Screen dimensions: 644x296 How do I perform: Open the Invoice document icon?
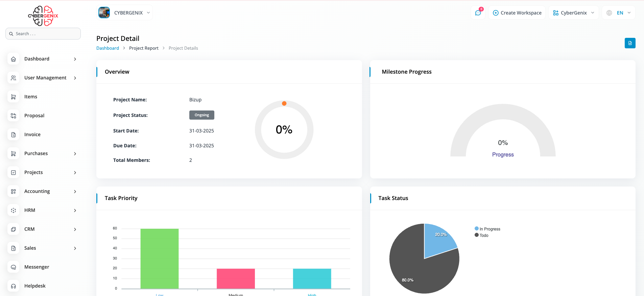[14, 135]
